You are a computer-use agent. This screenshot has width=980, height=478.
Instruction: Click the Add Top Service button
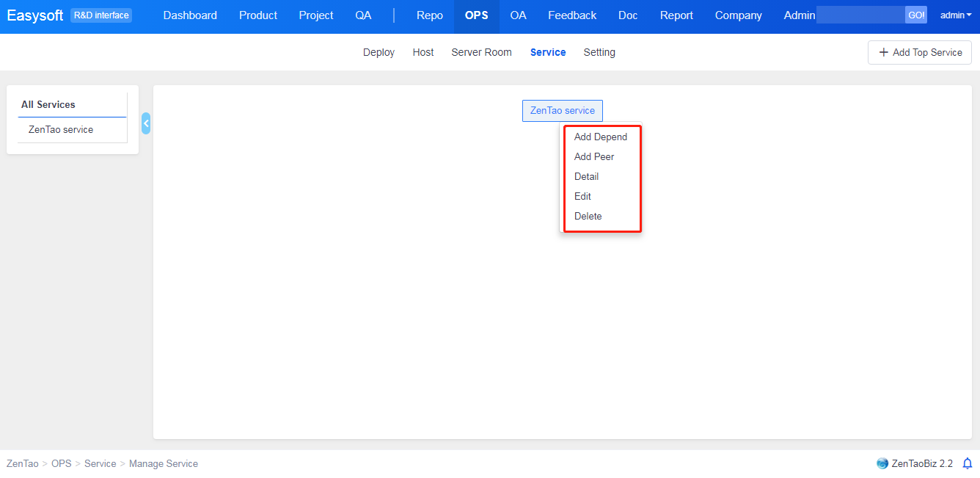920,53
